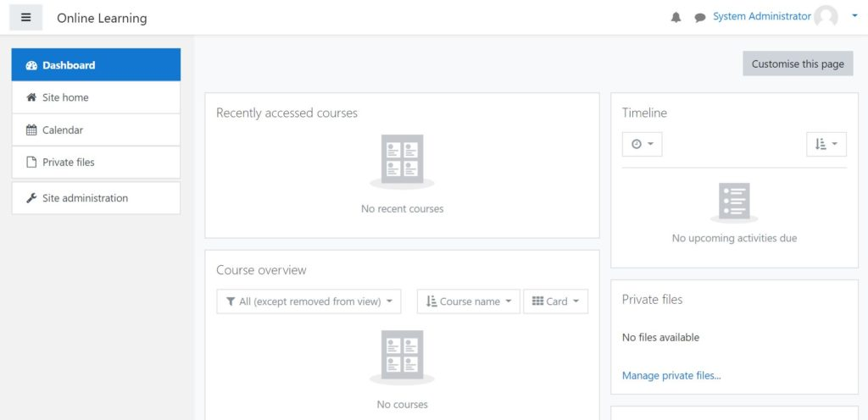The width and height of the screenshot is (868, 420).
Task: Select Dashboard in the side menu
Action: 96,64
